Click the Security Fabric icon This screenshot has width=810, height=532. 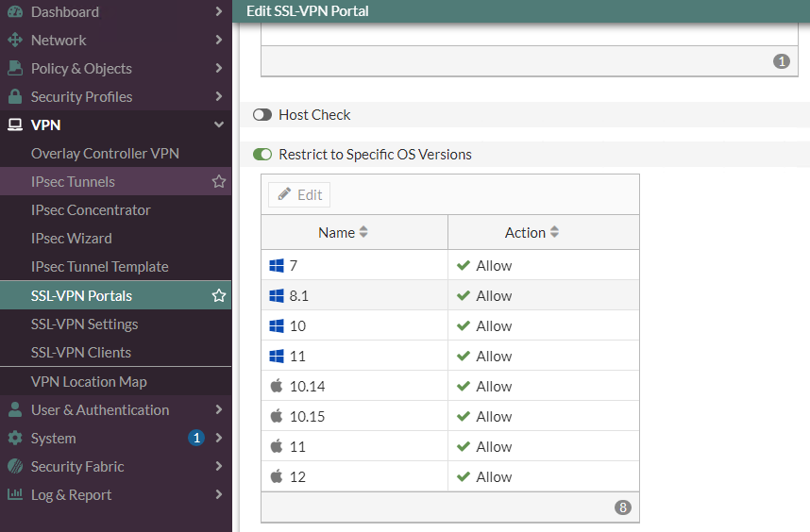click(x=15, y=467)
